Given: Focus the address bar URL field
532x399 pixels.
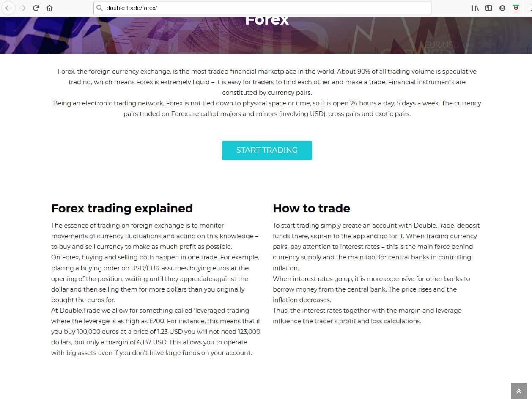Looking at the screenshot, I should tap(262, 8).
